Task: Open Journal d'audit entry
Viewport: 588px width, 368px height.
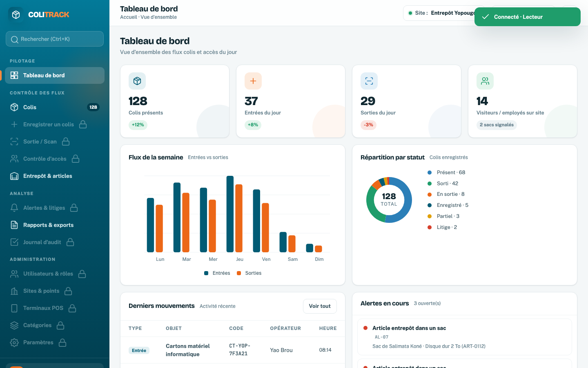Action: (55, 242)
